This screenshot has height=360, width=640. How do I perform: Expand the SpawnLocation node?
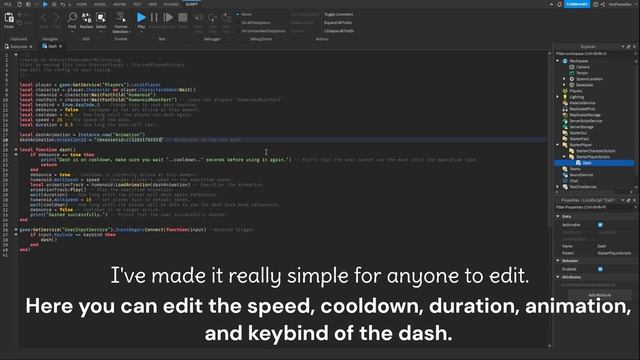(564, 79)
